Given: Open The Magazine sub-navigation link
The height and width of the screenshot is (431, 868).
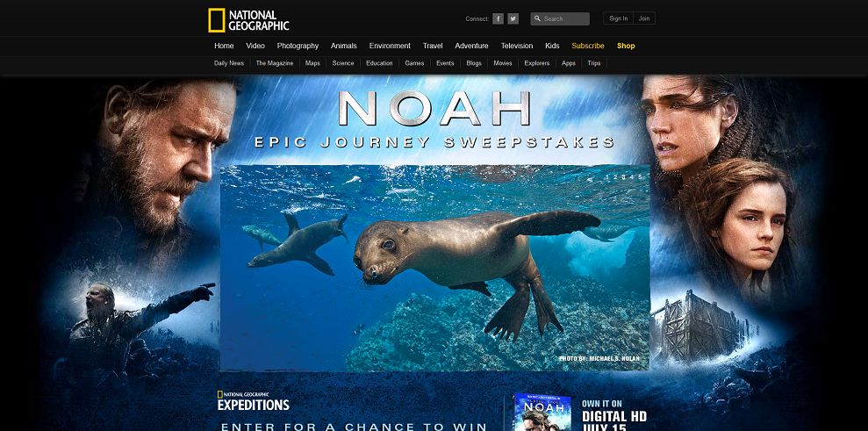Looking at the screenshot, I should click(275, 63).
